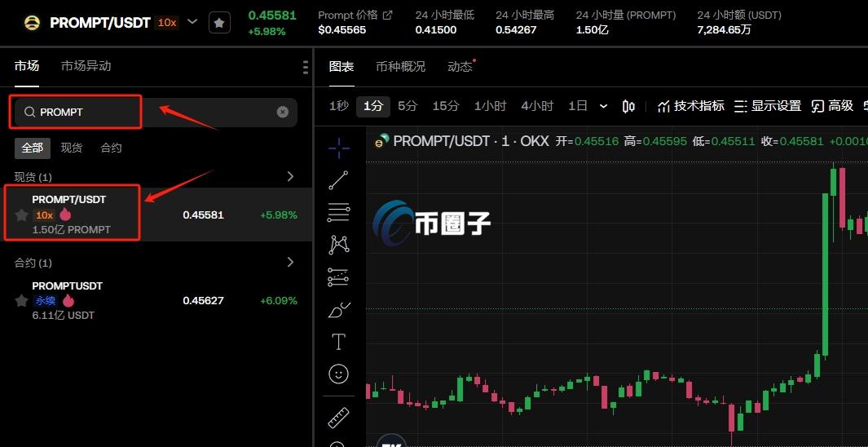868x447 pixels.
Task: Select the horizontal lines Fibonacci tool
Action: (x=339, y=212)
